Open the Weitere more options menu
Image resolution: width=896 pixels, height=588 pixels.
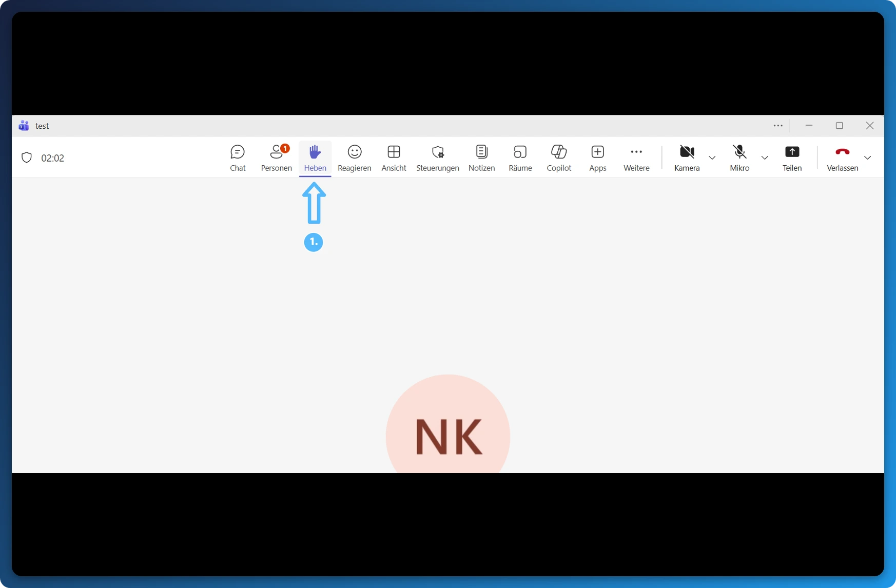pos(636,158)
